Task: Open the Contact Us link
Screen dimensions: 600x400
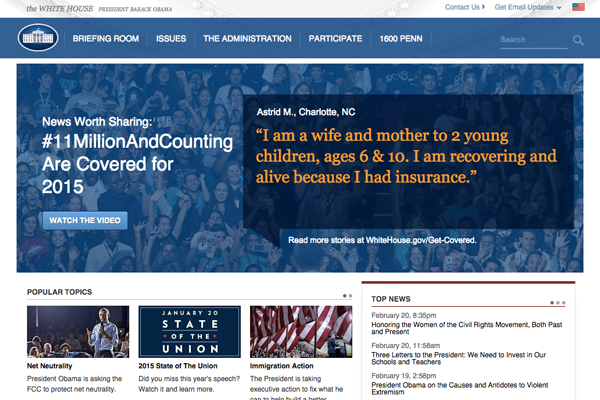Action: coord(465,7)
